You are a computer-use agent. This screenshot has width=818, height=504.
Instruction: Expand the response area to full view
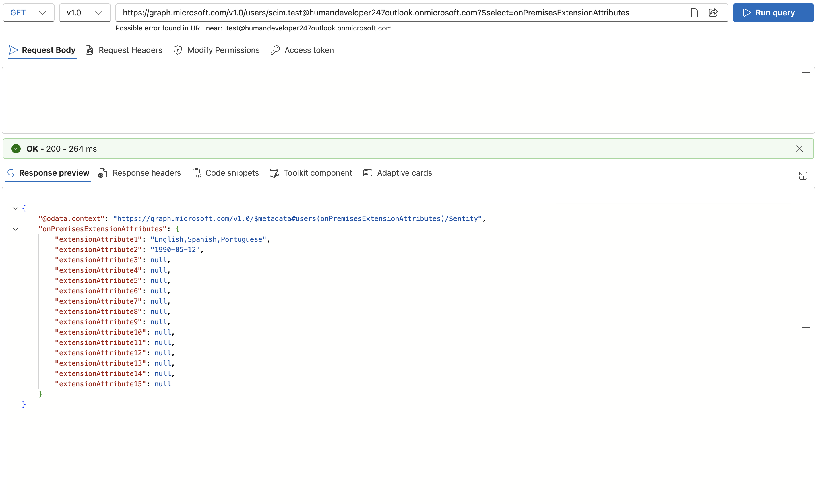tap(803, 176)
